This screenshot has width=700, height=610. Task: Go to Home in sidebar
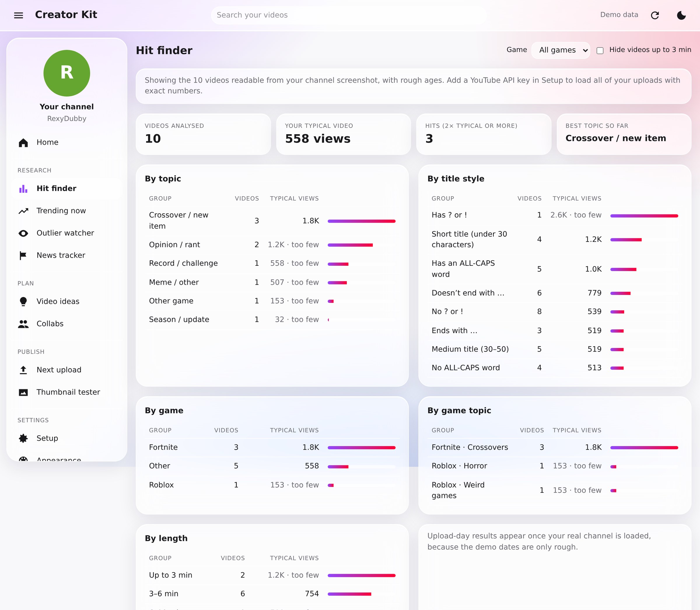[x=67, y=142]
